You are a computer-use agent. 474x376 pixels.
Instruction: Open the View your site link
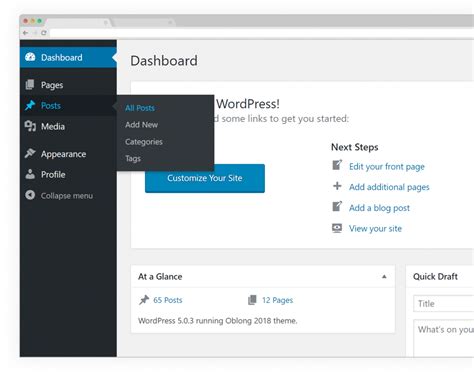click(375, 228)
